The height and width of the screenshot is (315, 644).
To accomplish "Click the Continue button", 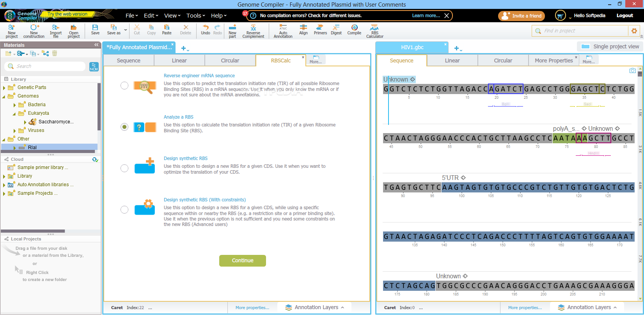I will [x=243, y=260].
